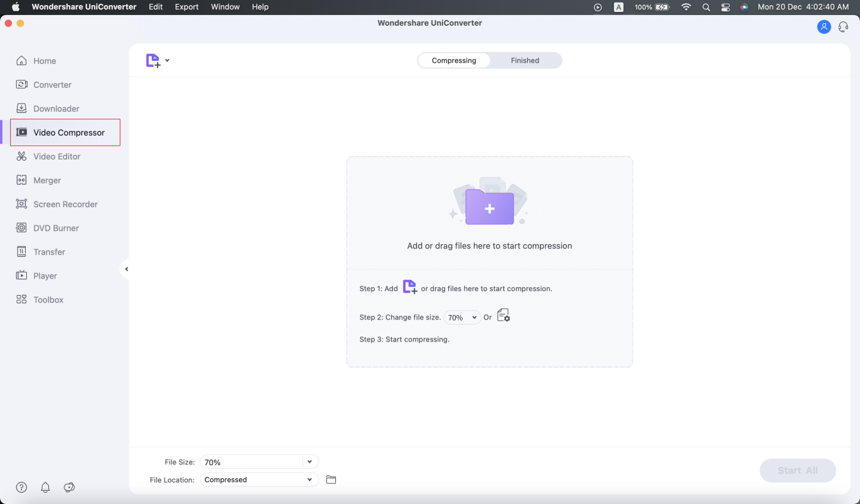The width and height of the screenshot is (860, 504).
Task: Open the customer support headset icon
Action: (x=844, y=27)
